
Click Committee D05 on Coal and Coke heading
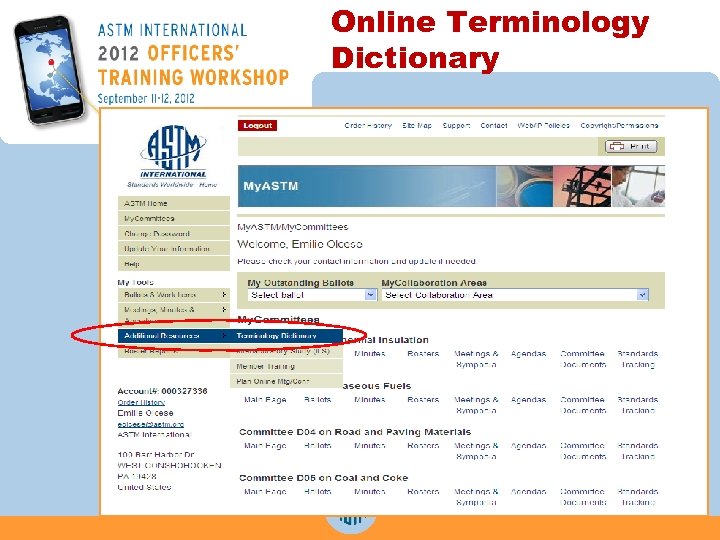(323, 478)
